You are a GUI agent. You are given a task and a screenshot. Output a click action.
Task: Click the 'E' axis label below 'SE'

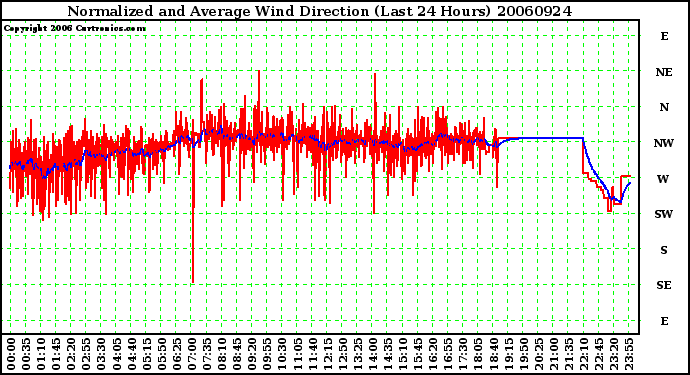pos(664,321)
